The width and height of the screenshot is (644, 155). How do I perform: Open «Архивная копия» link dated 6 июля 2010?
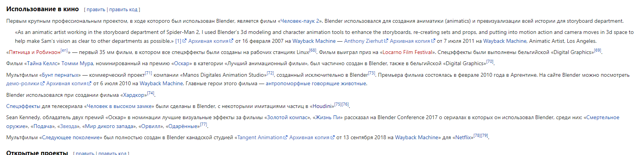click(69, 83)
